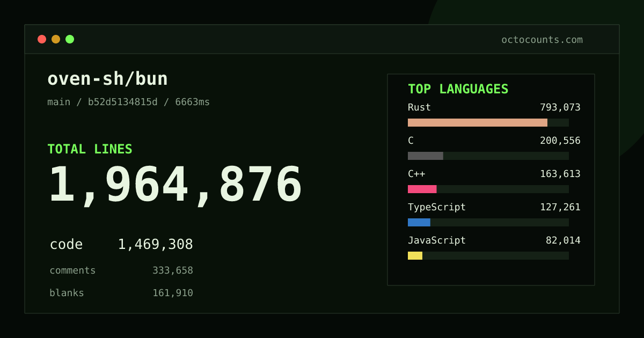Viewport: 644px width, 338px height.
Task: Click the C++ language label
Action: click(x=416, y=174)
